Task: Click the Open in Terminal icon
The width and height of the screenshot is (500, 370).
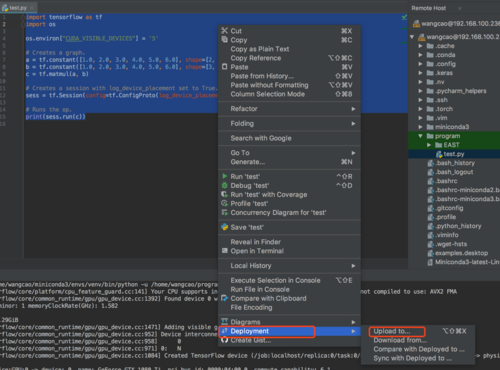Action: tap(225, 251)
